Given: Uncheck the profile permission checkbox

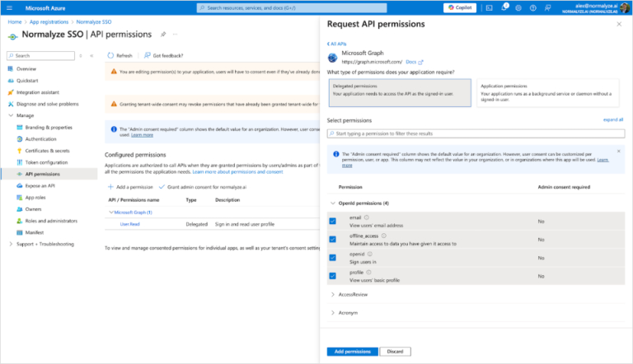Looking at the screenshot, I should coord(332,276).
